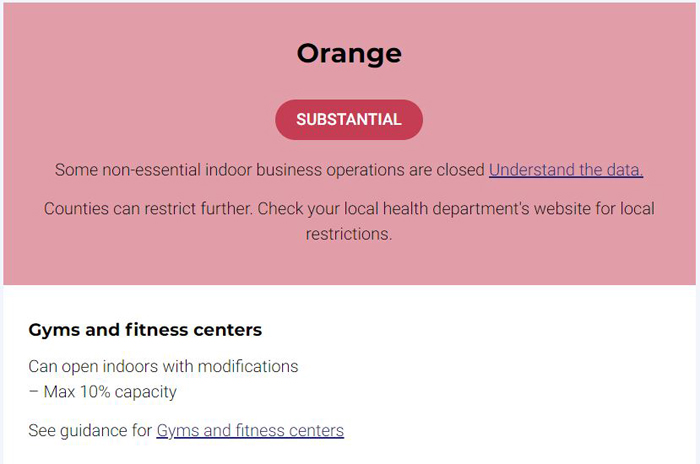Click the word closed before the data link
700x464 pixels.
pyautogui.click(x=461, y=170)
